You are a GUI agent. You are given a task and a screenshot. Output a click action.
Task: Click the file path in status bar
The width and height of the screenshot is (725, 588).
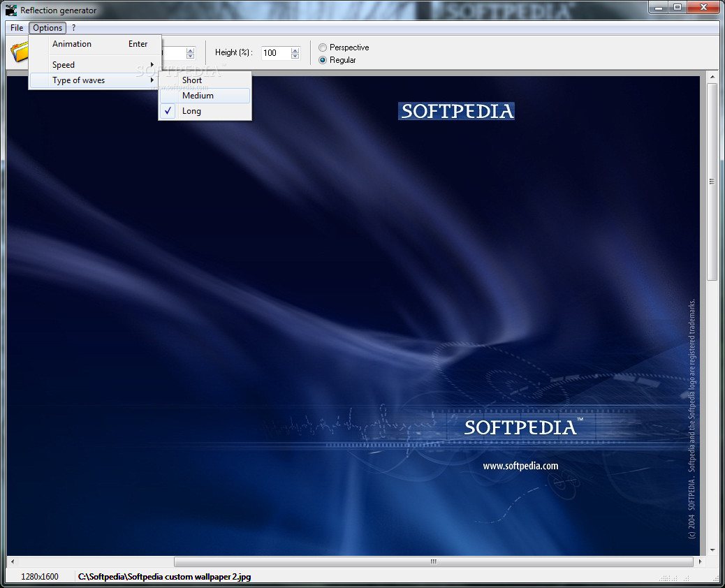165,576
